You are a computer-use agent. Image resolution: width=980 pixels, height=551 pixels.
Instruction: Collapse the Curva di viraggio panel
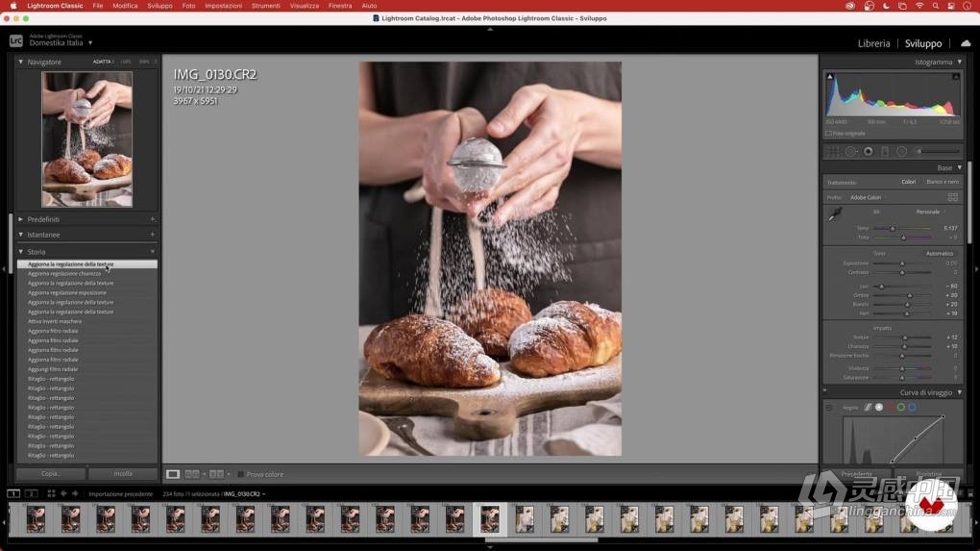pos(959,392)
